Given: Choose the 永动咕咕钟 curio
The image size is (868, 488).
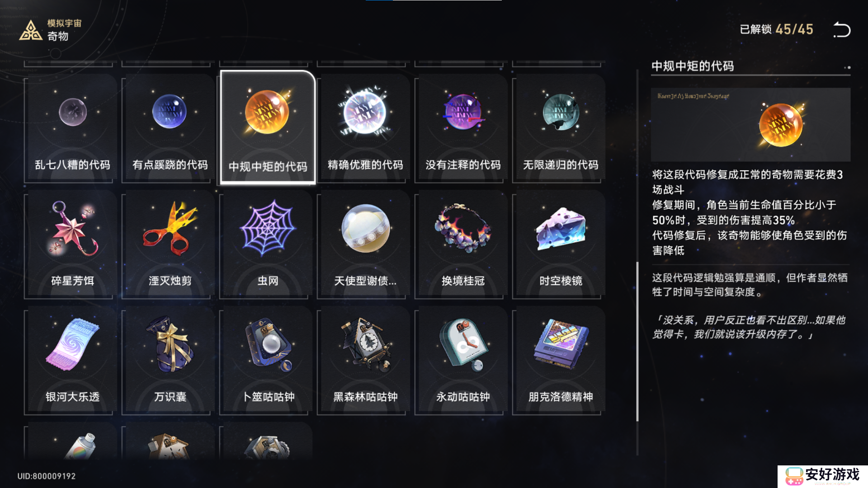Looking at the screenshot, I should coord(463,361).
